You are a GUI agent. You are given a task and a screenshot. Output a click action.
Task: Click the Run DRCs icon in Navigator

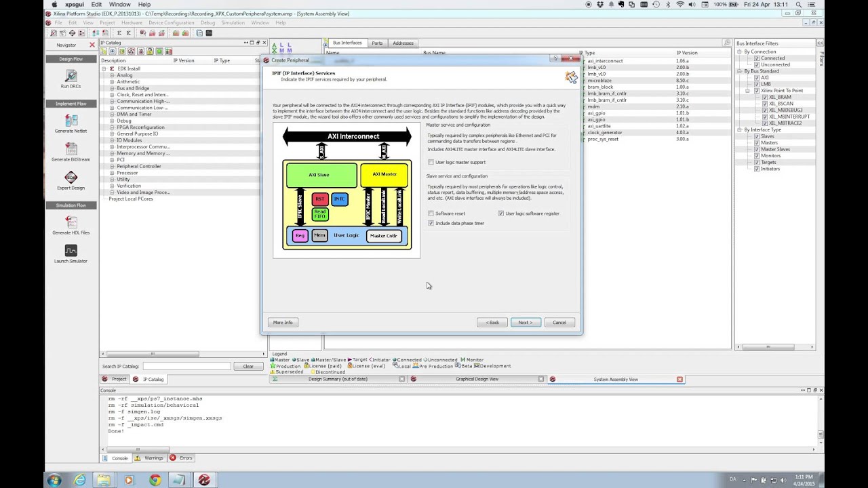coord(71,76)
